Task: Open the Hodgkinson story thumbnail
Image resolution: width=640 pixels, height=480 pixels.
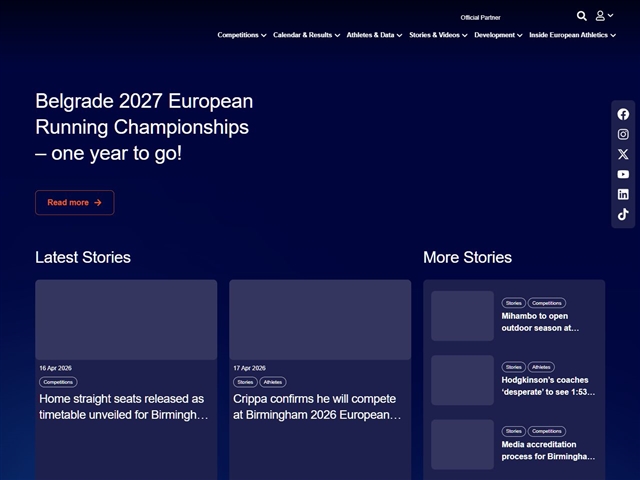Action: click(462, 380)
